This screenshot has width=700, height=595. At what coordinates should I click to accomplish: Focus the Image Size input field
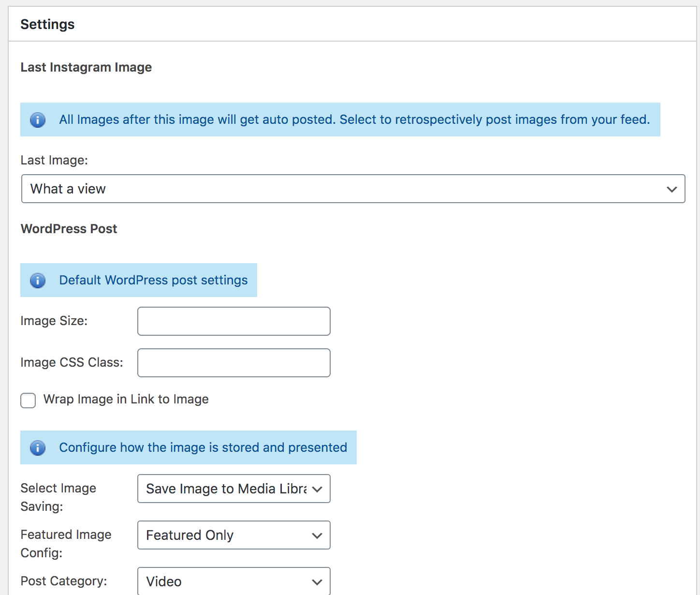pyautogui.click(x=234, y=321)
